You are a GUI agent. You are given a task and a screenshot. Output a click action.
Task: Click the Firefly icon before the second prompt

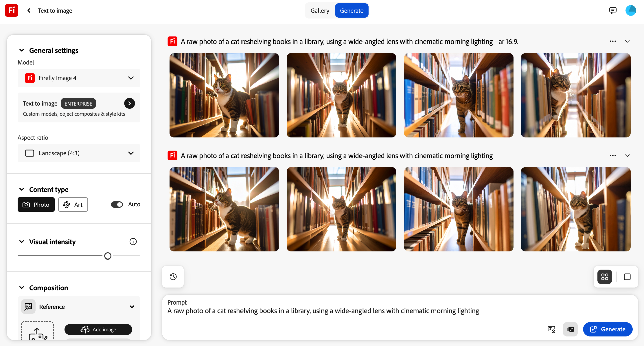(x=172, y=156)
